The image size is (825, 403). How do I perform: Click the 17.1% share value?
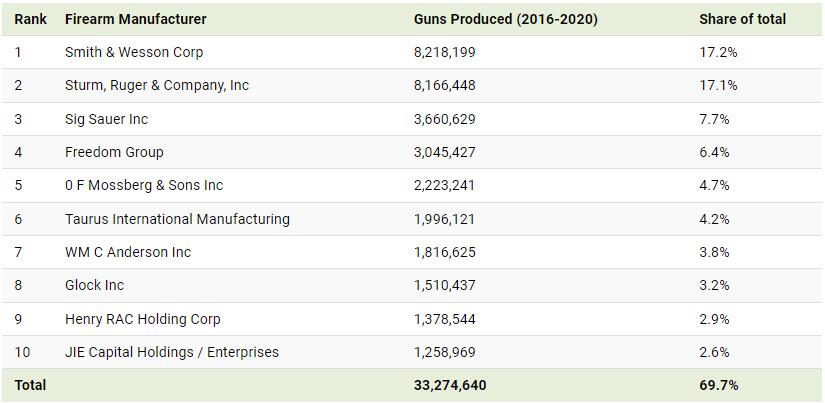coord(718,85)
